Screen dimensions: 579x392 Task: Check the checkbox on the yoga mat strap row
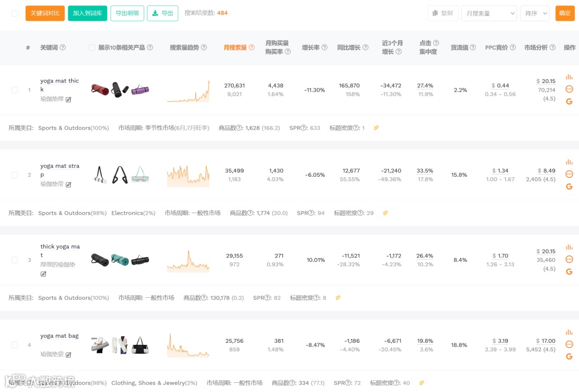click(14, 175)
